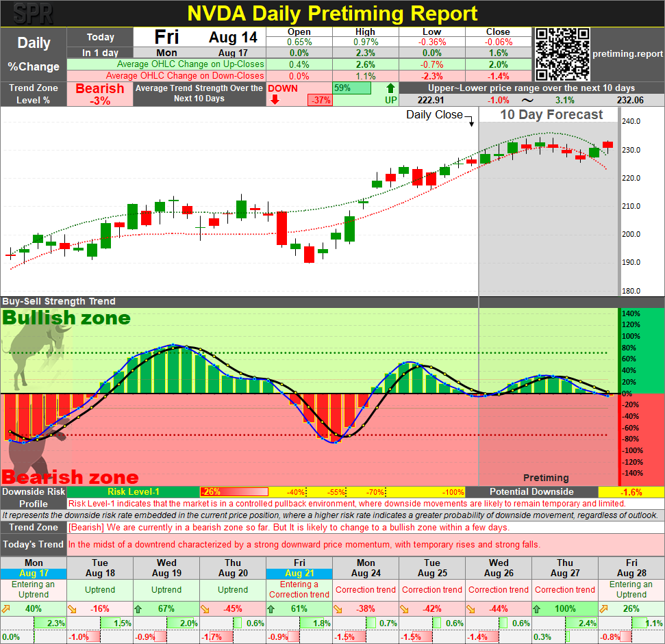Click the -100% marker on the risk scale
Screen dimensions: 665x644
pyautogui.click(x=453, y=492)
